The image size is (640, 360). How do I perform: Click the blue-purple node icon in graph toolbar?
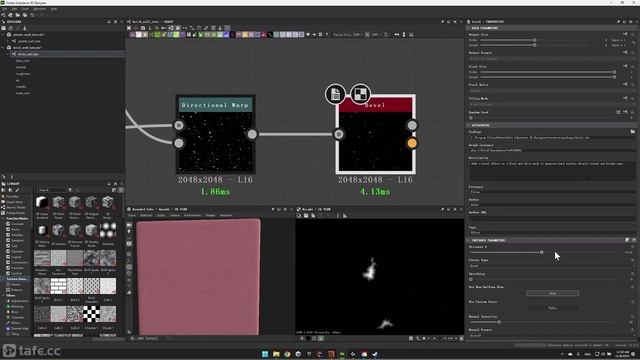pyautogui.click(x=227, y=35)
